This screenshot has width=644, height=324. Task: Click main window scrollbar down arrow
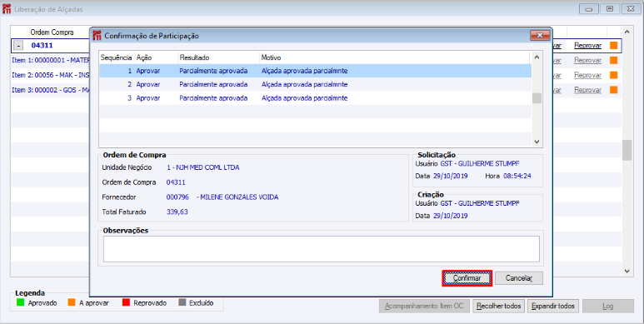(627, 271)
